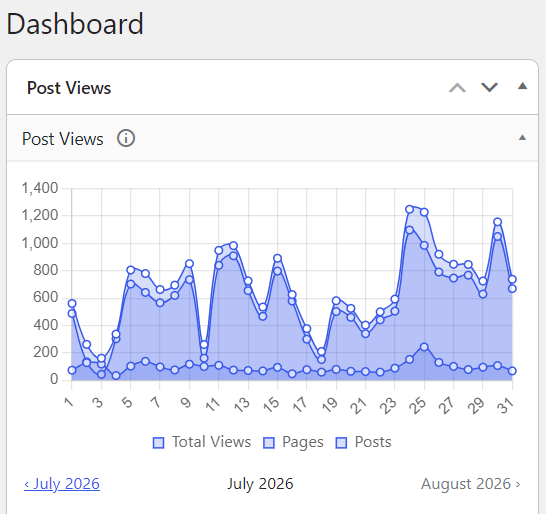Click the Total Views peak point on day 24
Image resolution: width=546 pixels, height=514 pixels.
click(x=410, y=209)
